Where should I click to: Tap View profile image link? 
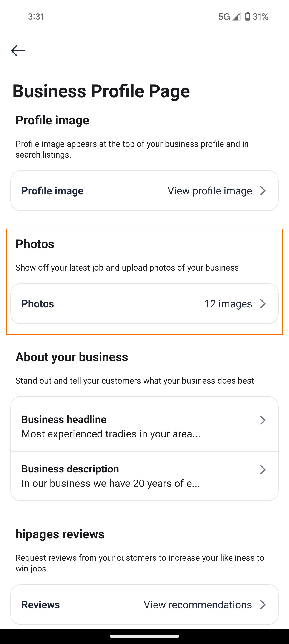click(x=210, y=191)
